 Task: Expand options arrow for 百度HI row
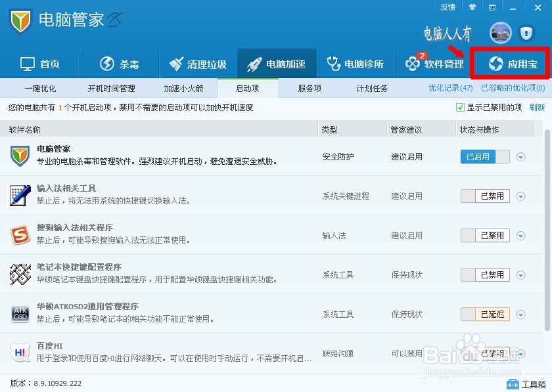[x=520, y=354]
